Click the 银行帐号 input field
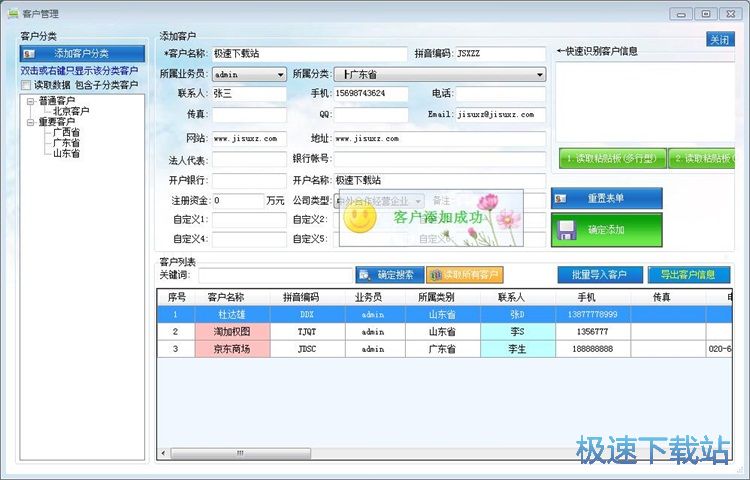The width and height of the screenshot is (750, 480). point(440,159)
